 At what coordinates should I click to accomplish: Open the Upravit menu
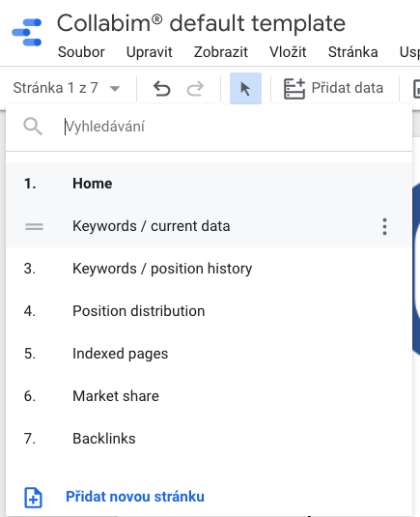(x=150, y=52)
